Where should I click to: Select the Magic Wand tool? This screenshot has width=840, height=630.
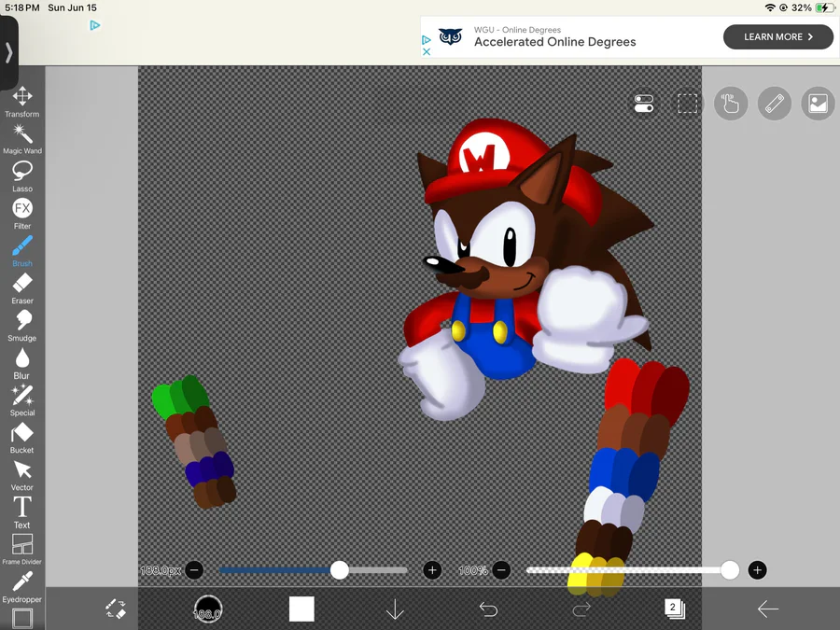coord(22,139)
